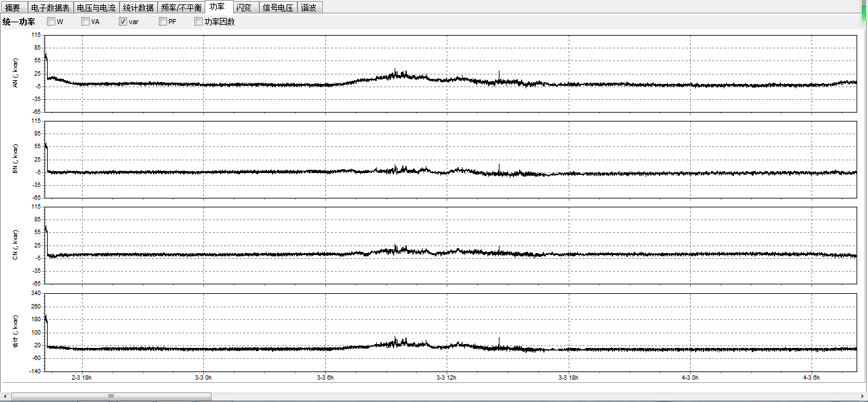
Task: Click the 3-3 0h time label
Action: (x=204, y=377)
